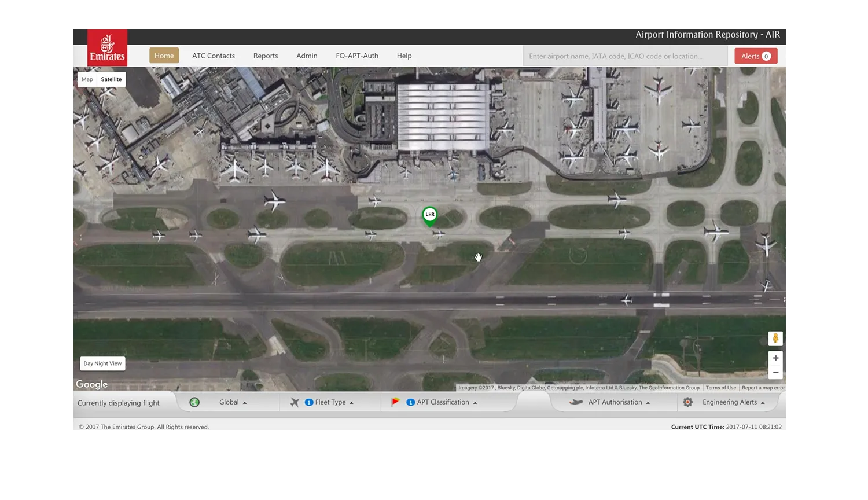The width and height of the screenshot is (868, 500).
Task: Open Street View pegman icon
Action: 775,339
